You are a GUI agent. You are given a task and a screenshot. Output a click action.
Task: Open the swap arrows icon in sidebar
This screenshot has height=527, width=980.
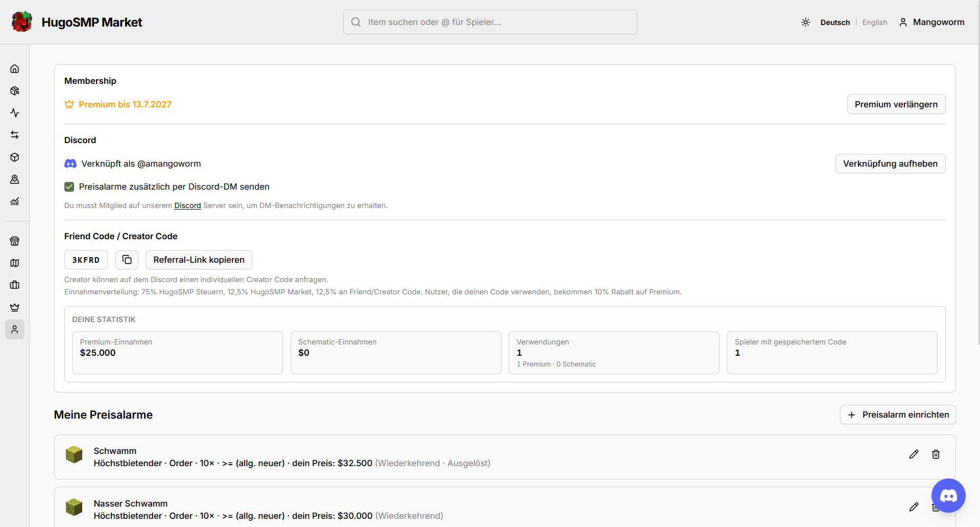(x=15, y=135)
